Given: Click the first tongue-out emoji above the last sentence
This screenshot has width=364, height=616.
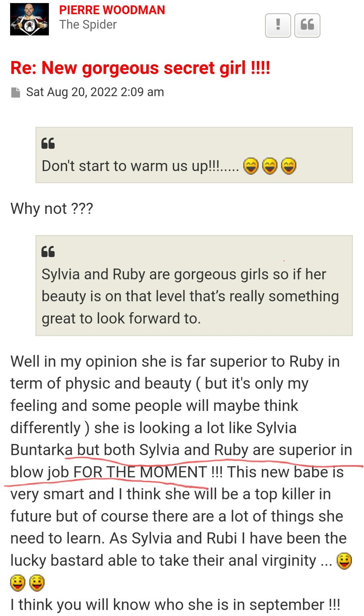Looking at the screenshot, I should 18,583.
